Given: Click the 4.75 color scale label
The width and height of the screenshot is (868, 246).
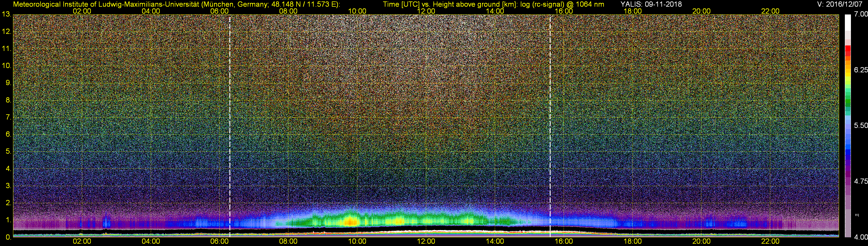Looking at the screenshot, I should click(x=860, y=181).
